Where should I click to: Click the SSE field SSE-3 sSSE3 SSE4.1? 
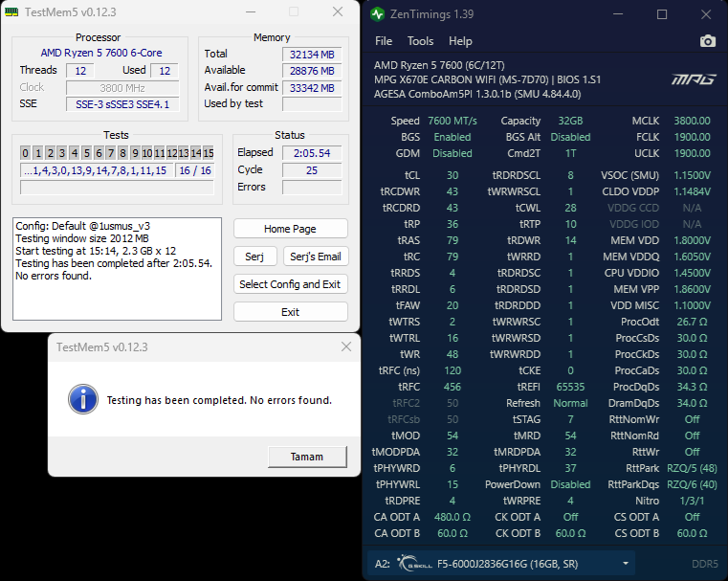tap(122, 104)
